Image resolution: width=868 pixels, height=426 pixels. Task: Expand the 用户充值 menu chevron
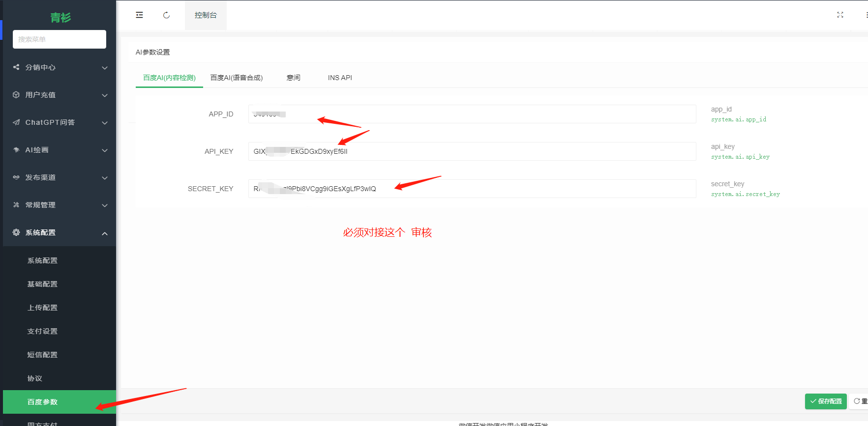[105, 95]
